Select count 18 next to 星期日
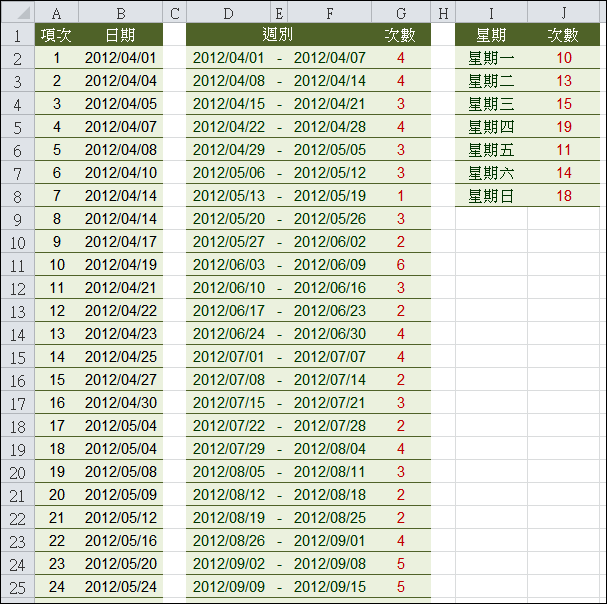 click(564, 196)
